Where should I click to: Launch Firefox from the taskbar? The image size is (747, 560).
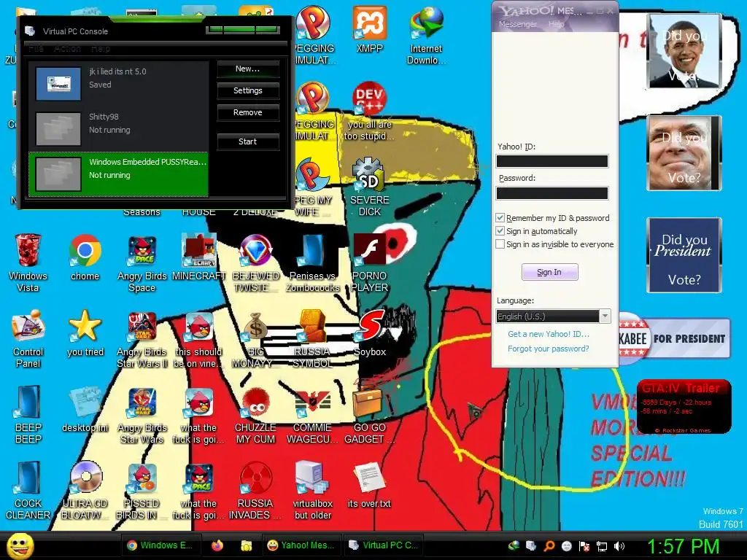pos(217,545)
